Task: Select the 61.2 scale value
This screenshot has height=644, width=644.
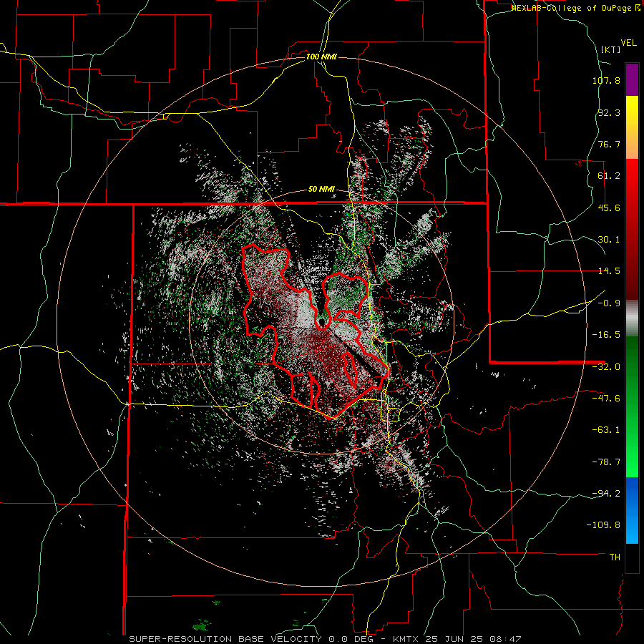Action: (609, 176)
